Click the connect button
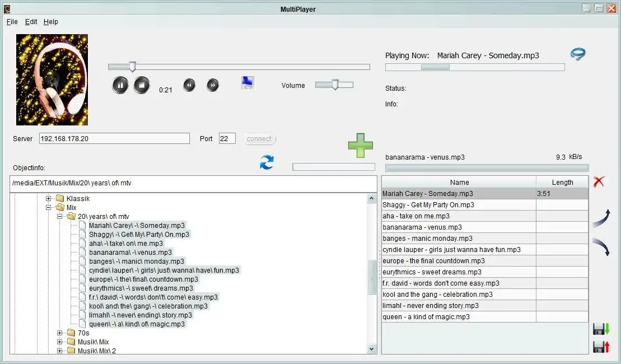 pyautogui.click(x=259, y=139)
